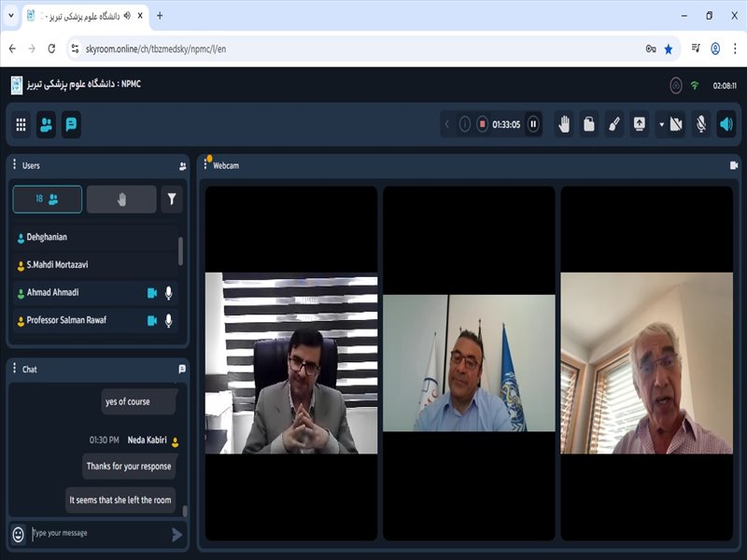The height and width of the screenshot is (560, 747).
Task: Click the chat message input field
Action: tap(98, 534)
